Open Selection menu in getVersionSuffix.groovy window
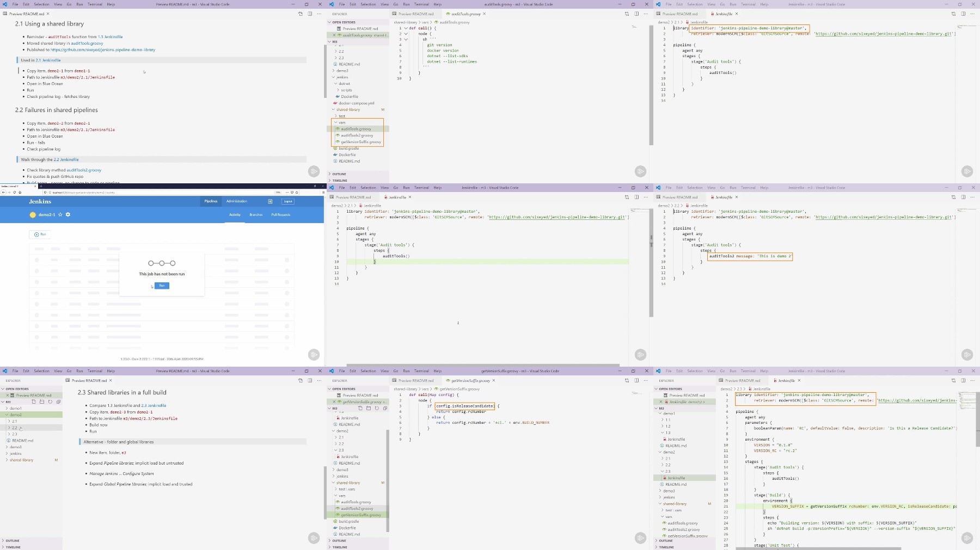Viewport: 980px width, 550px height. click(368, 371)
